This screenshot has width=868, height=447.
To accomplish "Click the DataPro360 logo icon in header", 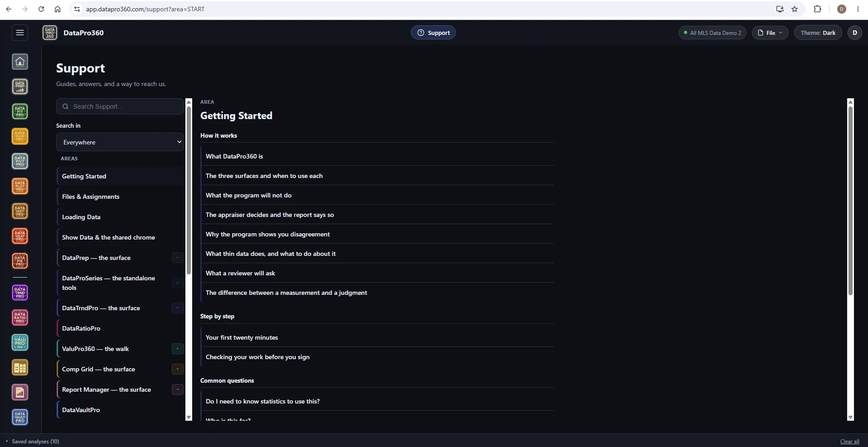I will point(50,33).
